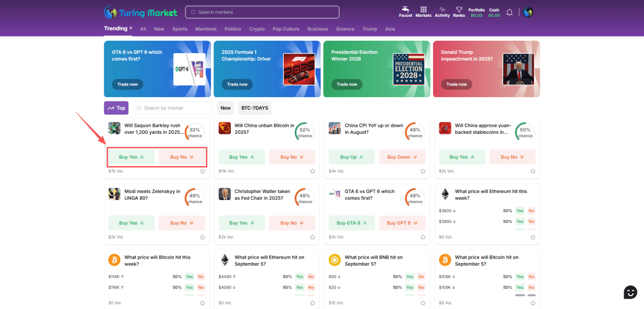The height and width of the screenshot is (309, 644).
Task: Open the Trump category tab
Action: pos(370,29)
